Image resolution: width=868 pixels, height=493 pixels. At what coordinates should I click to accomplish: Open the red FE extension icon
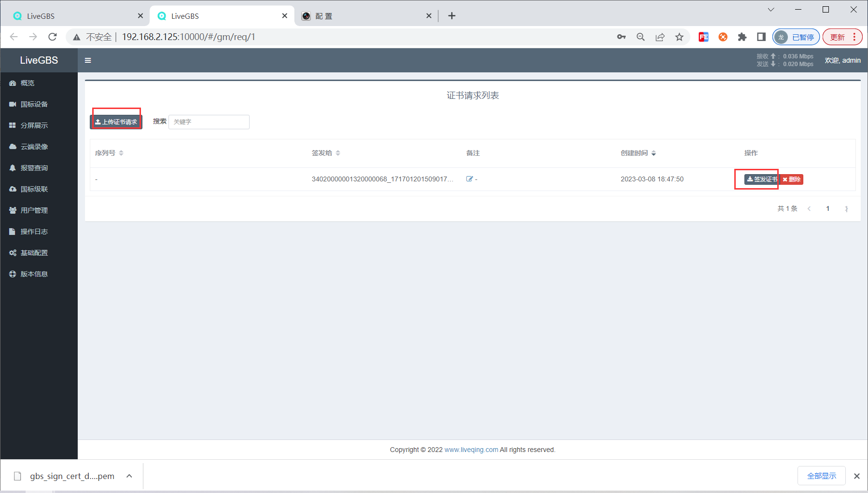point(703,37)
